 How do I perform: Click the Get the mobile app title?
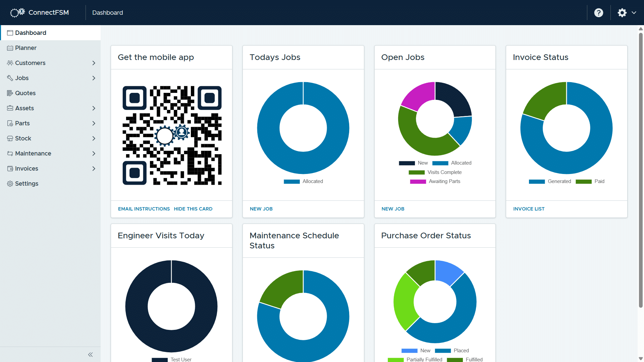(x=156, y=57)
